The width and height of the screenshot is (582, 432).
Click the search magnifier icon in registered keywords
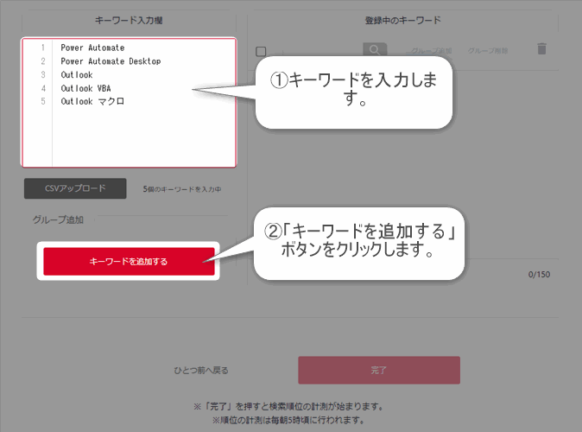[x=375, y=50]
